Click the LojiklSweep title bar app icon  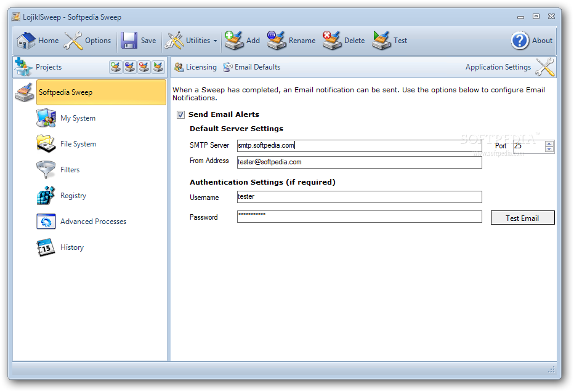pyautogui.click(x=16, y=17)
